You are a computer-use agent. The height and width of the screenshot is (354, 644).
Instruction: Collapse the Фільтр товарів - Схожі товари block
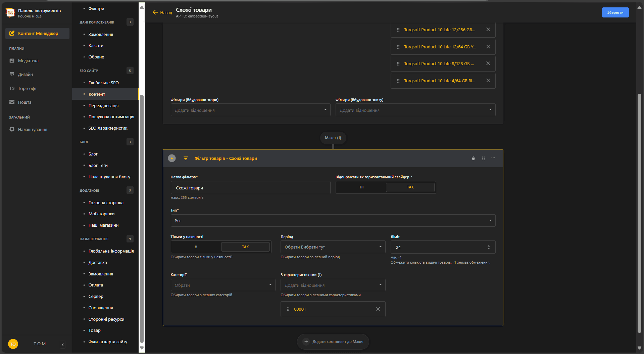click(x=172, y=158)
